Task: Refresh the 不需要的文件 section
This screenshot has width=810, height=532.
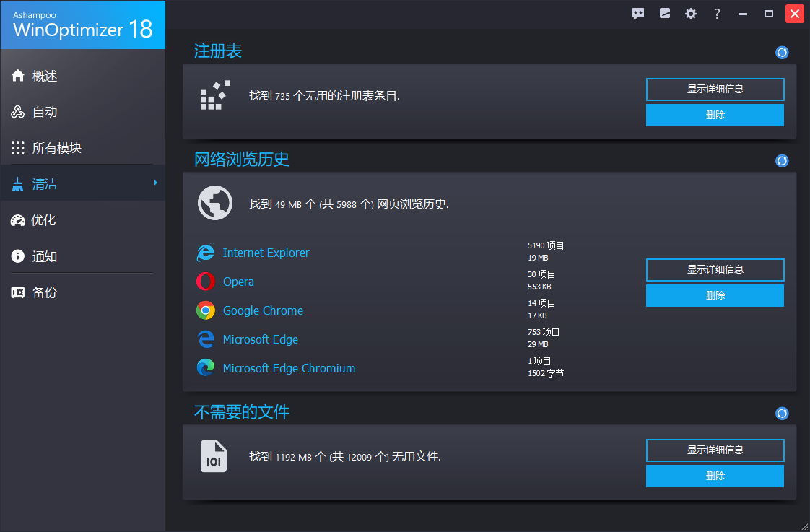Action: coord(782,414)
